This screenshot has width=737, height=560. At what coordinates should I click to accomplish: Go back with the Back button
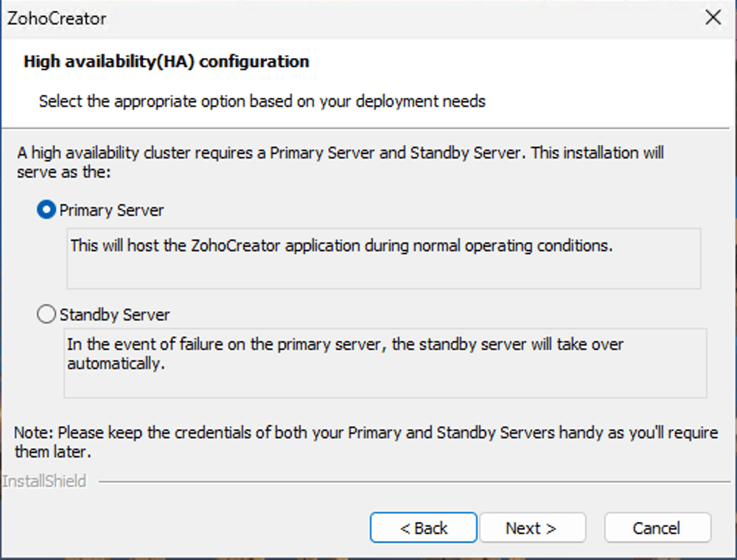click(x=424, y=528)
